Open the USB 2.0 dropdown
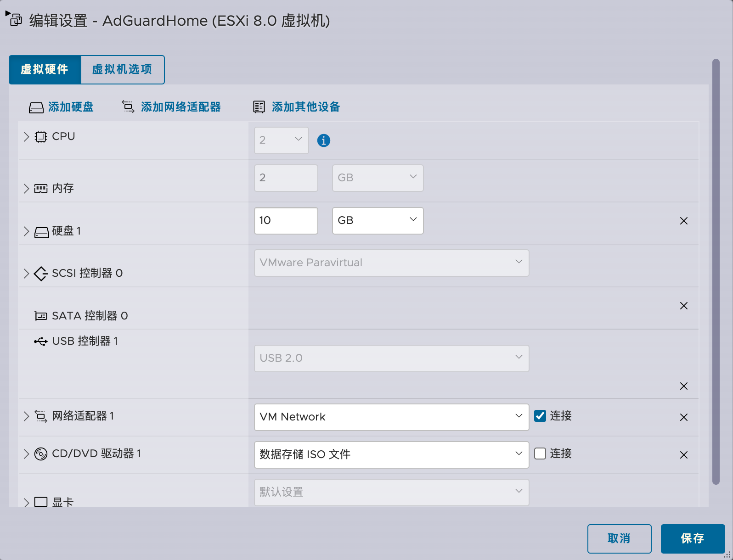 coord(392,358)
